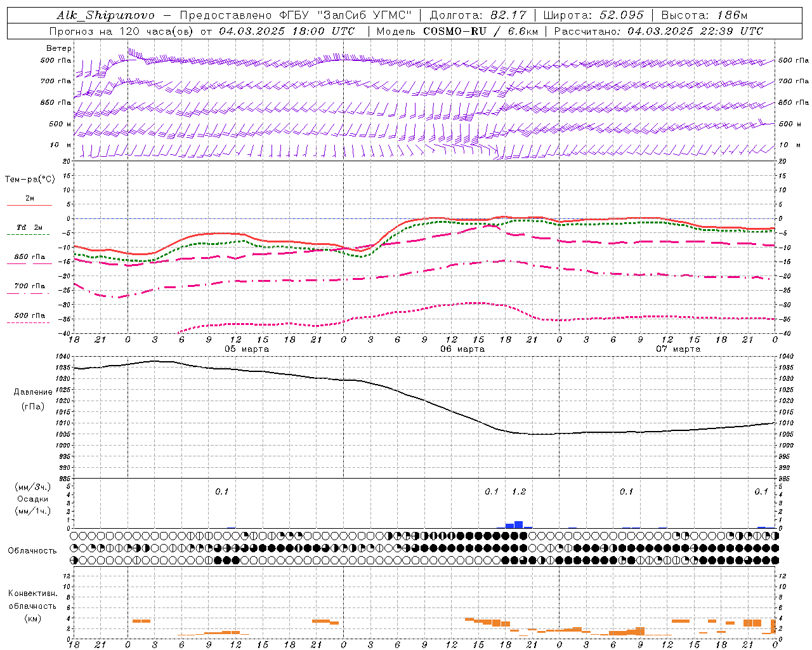Image resolution: width=812 pixels, height=650 pixels.
Task: Select the (км) unit under convective cloud label
Action: [x=32, y=618]
